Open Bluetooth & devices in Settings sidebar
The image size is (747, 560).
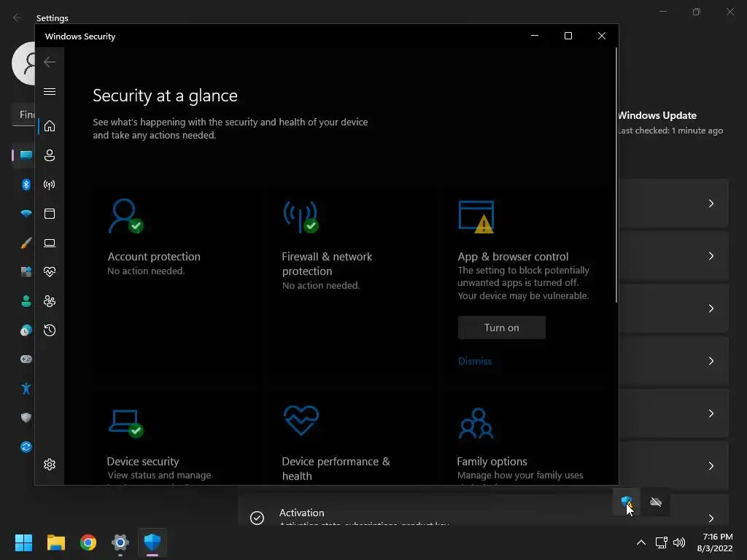[26, 184]
